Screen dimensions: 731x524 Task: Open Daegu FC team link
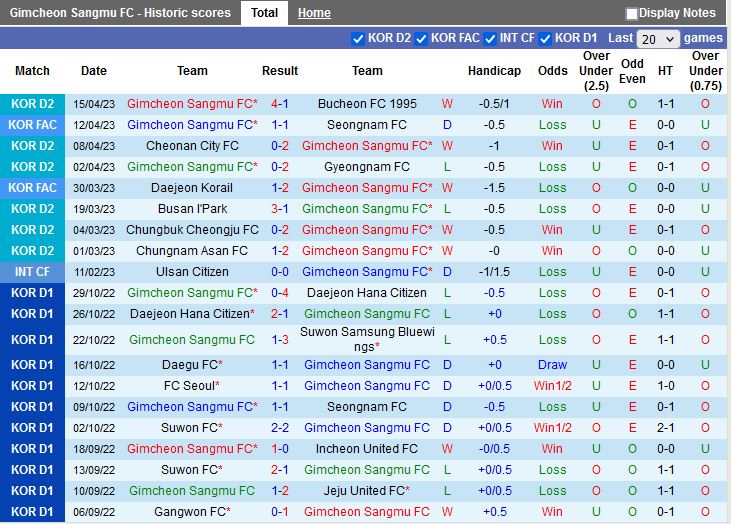[192, 365]
